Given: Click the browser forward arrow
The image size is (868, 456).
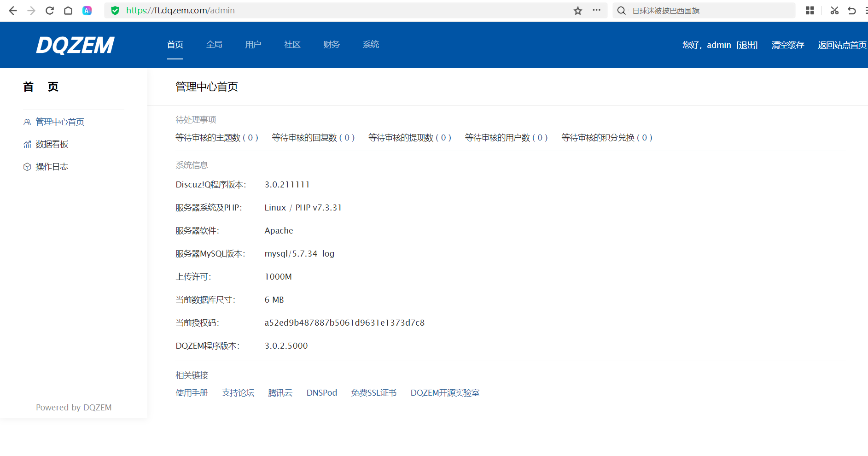Looking at the screenshot, I should pos(31,11).
